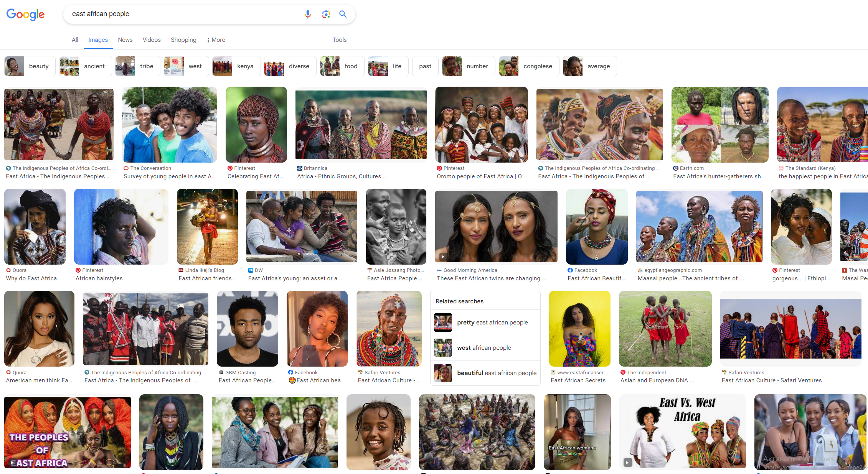The image size is (868, 474).
Task: Open the Shopping tab
Action: pyautogui.click(x=183, y=40)
